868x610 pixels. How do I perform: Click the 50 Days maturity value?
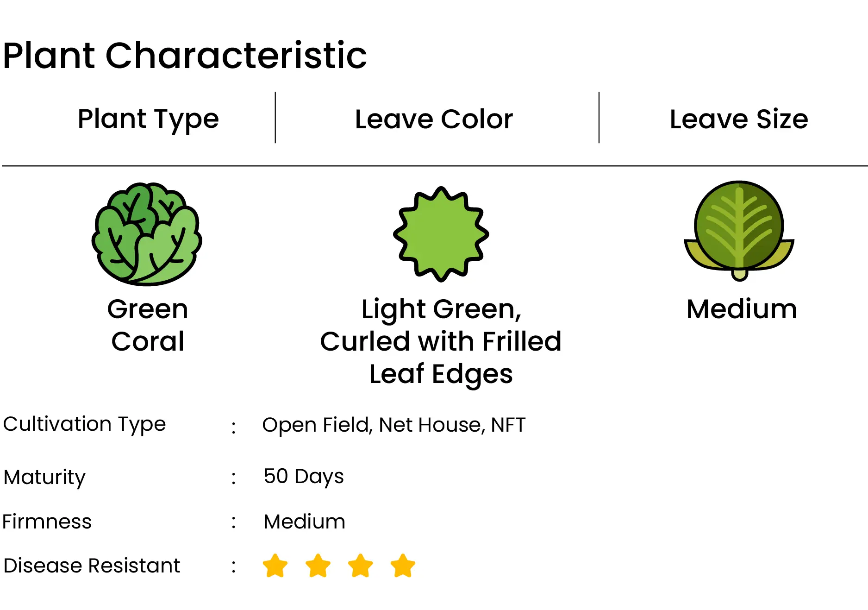(x=304, y=477)
